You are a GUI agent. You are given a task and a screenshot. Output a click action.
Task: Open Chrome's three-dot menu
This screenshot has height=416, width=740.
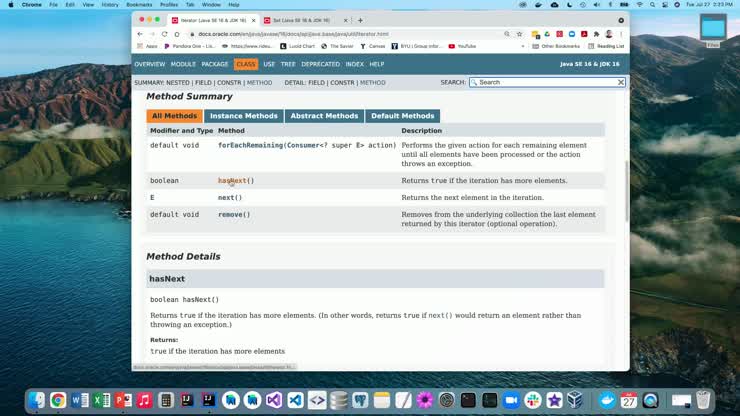pyautogui.click(x=621, y=34)
